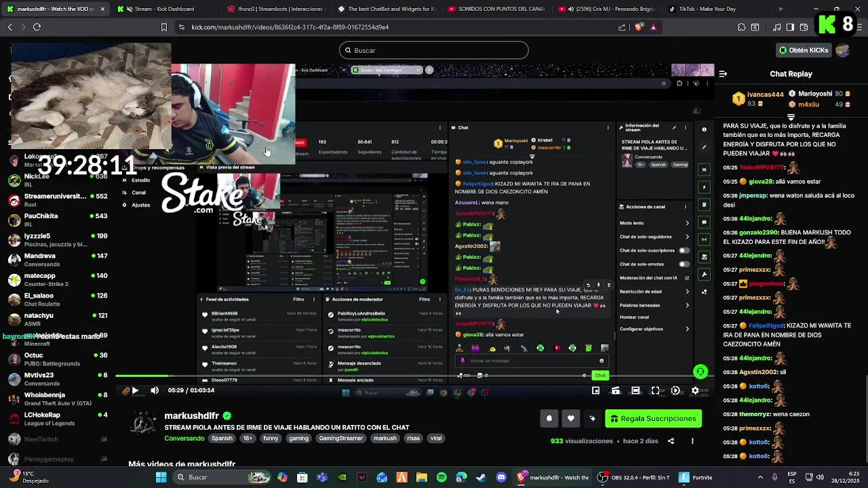Select the GamingStreamer tag
The height and width of the screenshot is (488, 868).
pyautogui.click(x=341, y=439)
